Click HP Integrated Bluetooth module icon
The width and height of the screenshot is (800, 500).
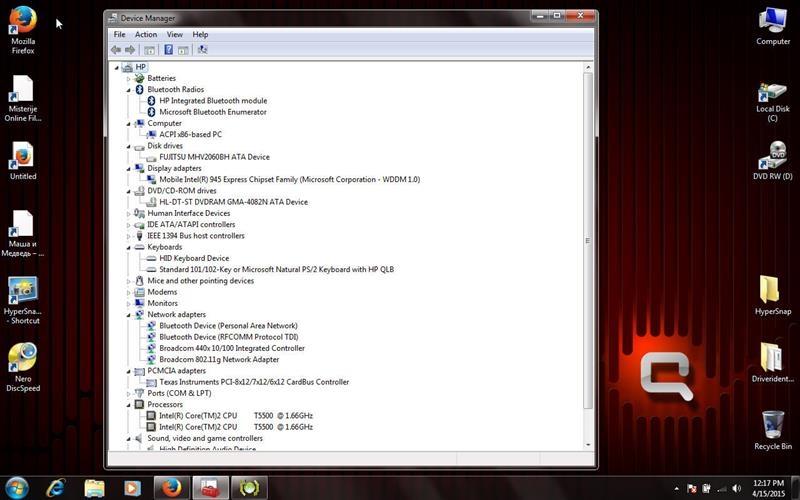151,101
